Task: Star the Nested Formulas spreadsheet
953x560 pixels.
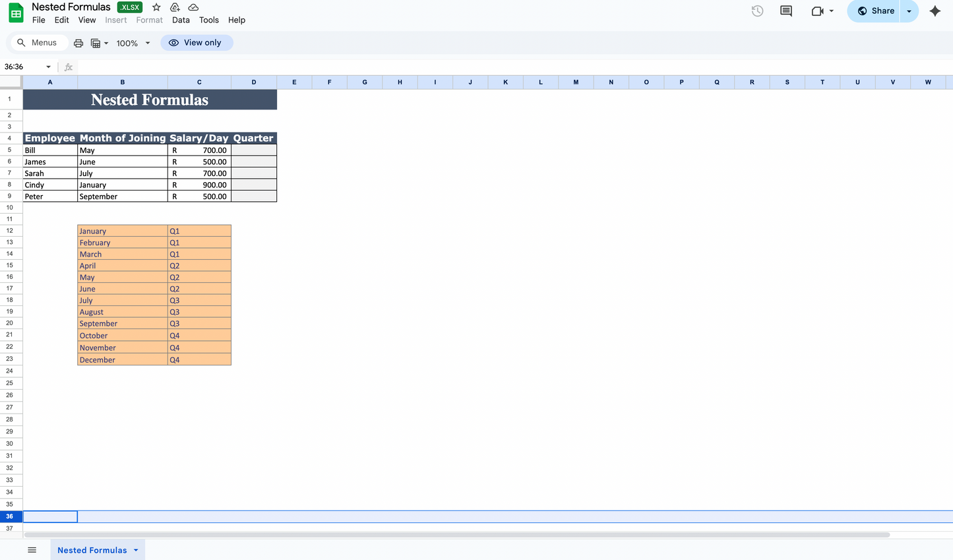Action: tap(156, 7)
